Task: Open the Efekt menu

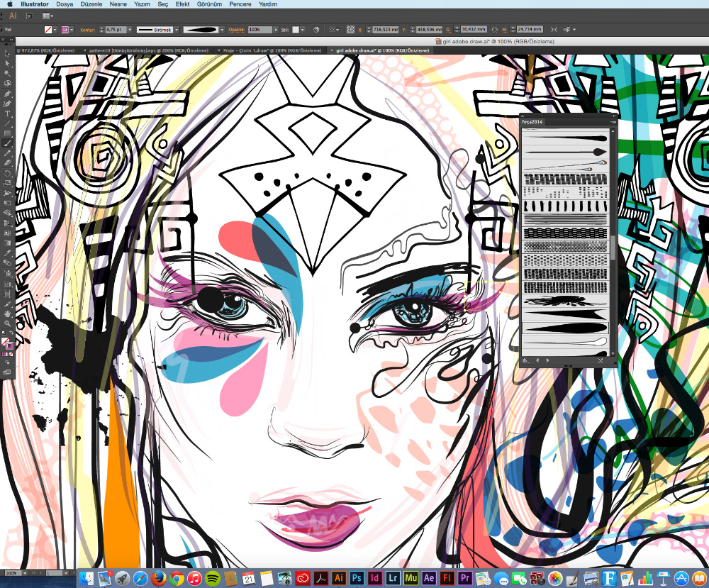Action: 183,4
